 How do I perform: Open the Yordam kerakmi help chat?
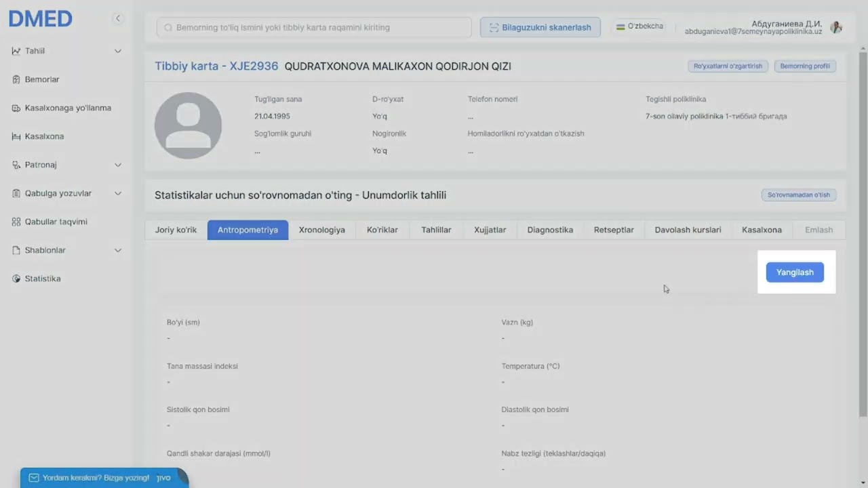104,478
